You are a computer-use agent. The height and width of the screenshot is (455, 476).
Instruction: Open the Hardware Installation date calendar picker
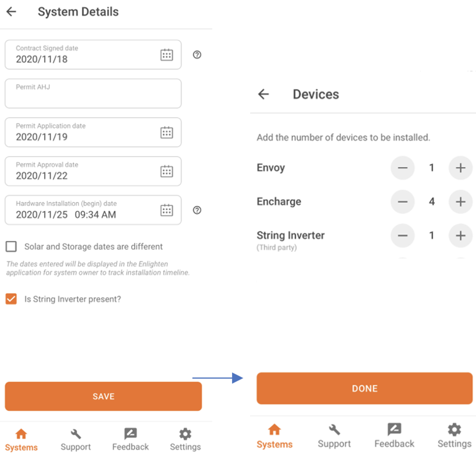click(x=167, y=210)
